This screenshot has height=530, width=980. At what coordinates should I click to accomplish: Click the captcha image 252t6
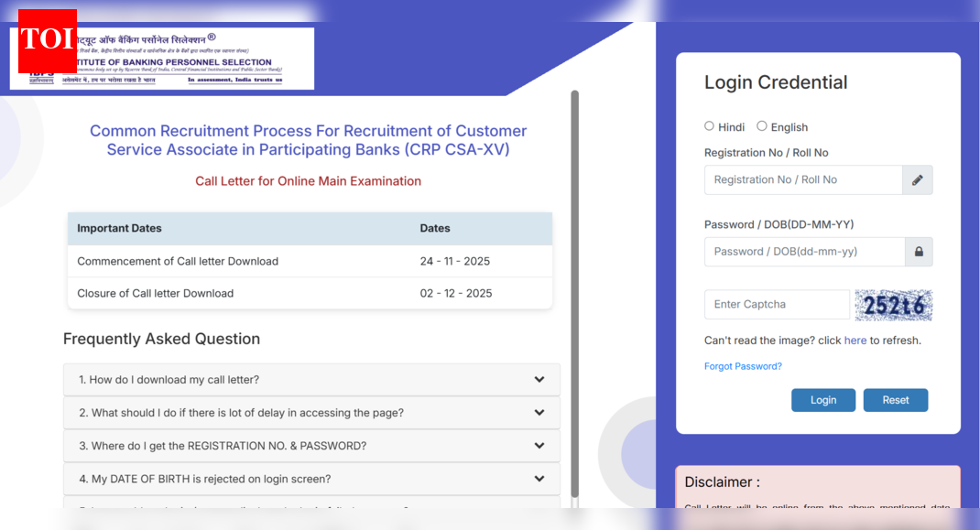point(893,305)
